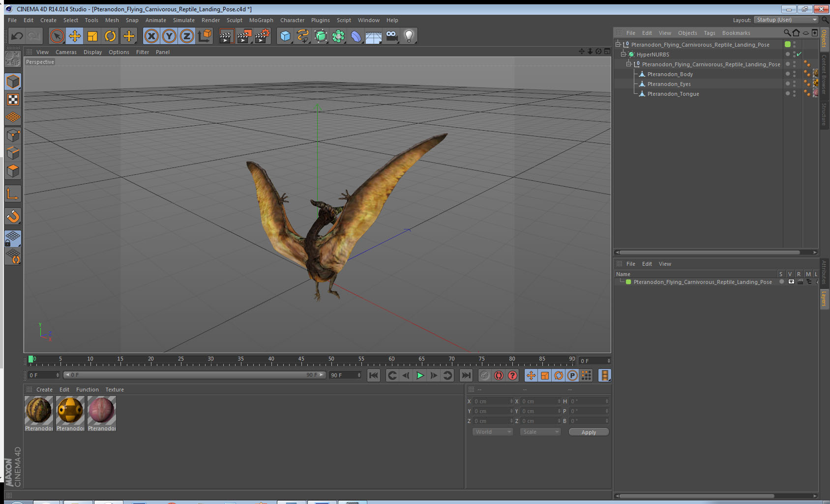The width and height of the screenshot is (830, 504).
Task: Enable the magnet snap tool in sidebar
Action: [13, 216]
